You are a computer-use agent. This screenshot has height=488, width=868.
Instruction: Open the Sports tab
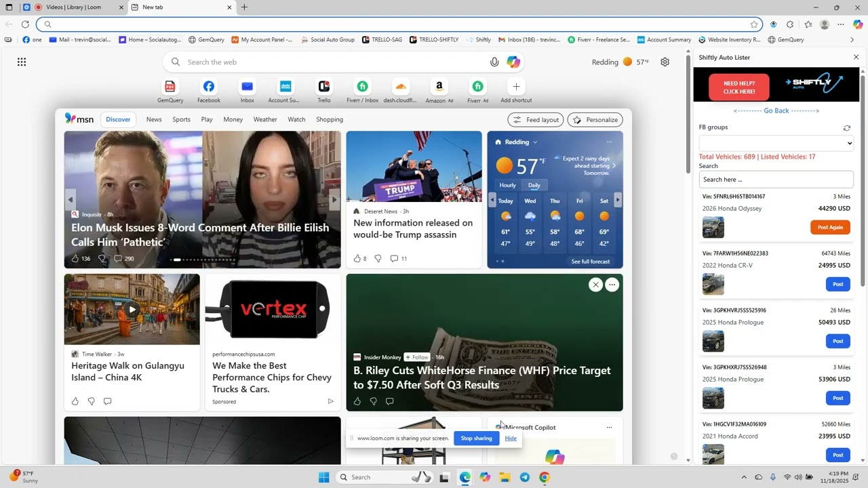[x=181, y=119]
